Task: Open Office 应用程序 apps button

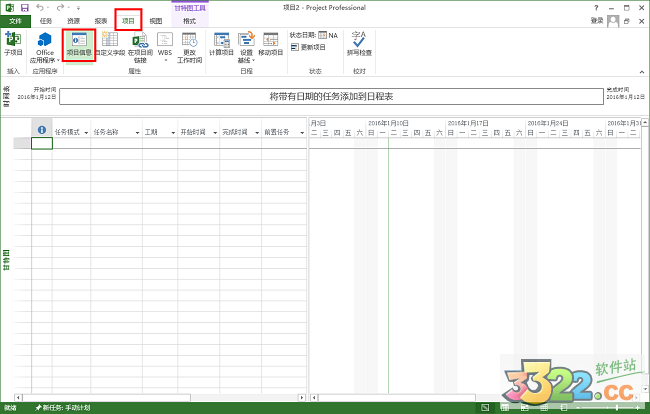Action: [45, 47]
